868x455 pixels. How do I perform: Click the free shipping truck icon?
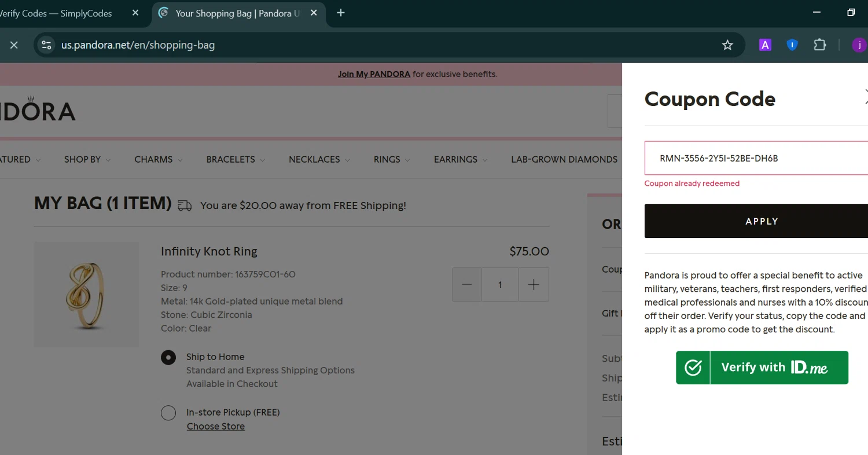[x=185, y=206]
